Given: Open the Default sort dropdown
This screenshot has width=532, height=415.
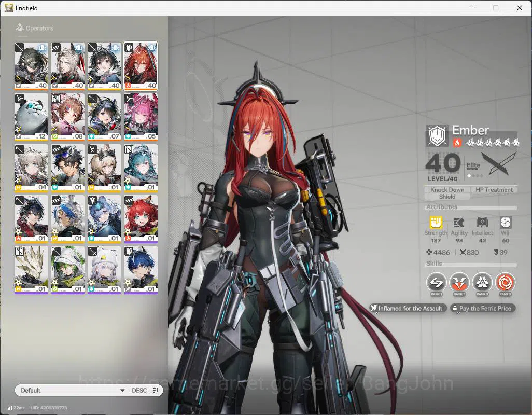Looking at the screenshot, I should pos(72,390).
